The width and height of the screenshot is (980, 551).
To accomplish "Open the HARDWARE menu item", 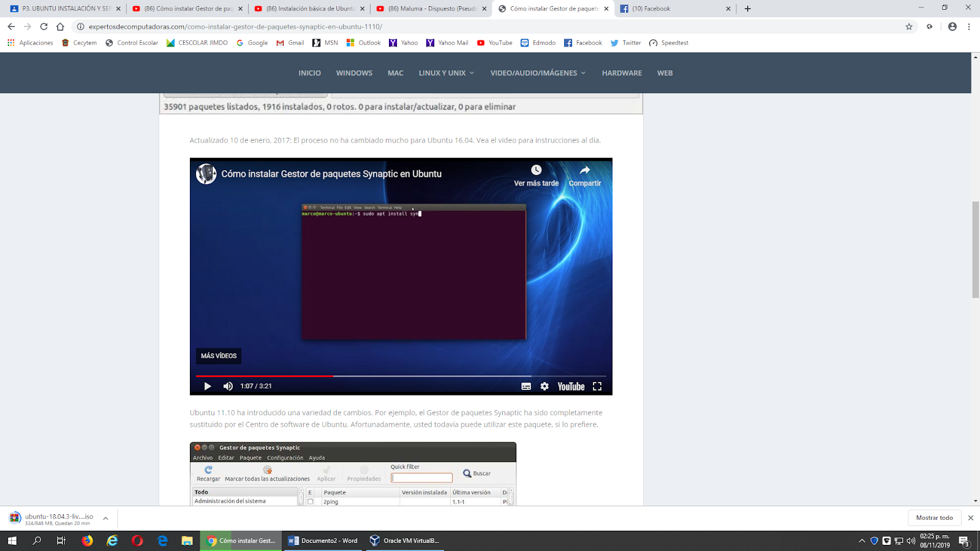I will pos(622,73).
